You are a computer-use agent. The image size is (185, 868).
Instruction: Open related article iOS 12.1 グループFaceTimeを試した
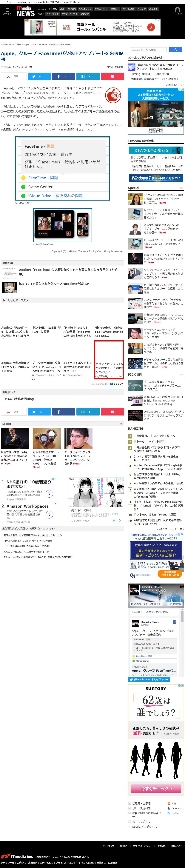(x=54, y=284)
